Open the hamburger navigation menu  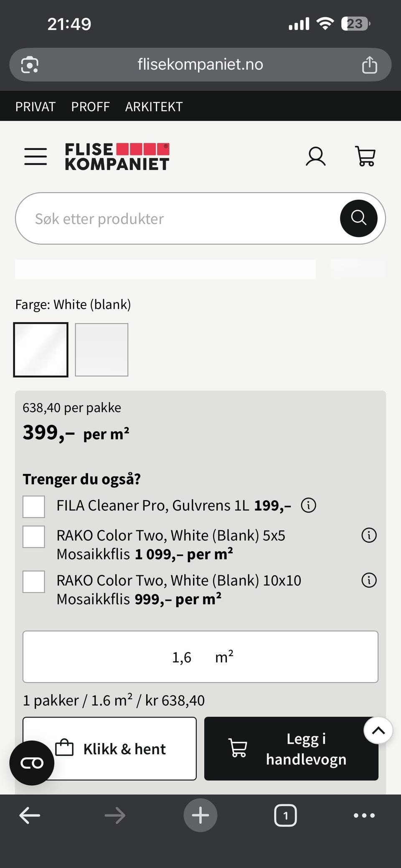click(x=36, y=156)
